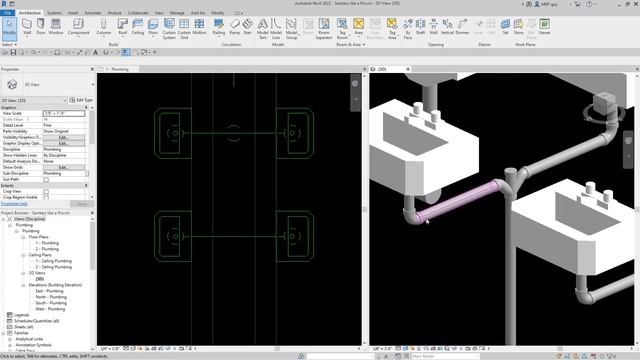Click Edit for Graphic Display Options
640x360 pixels.
(64, 144)
